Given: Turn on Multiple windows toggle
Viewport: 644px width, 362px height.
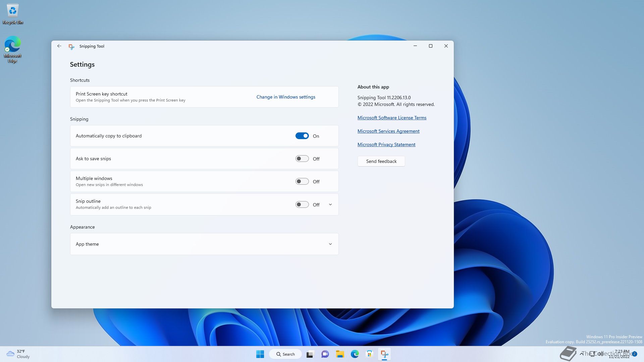Looking at the screenshot, I should pos(302,181).
